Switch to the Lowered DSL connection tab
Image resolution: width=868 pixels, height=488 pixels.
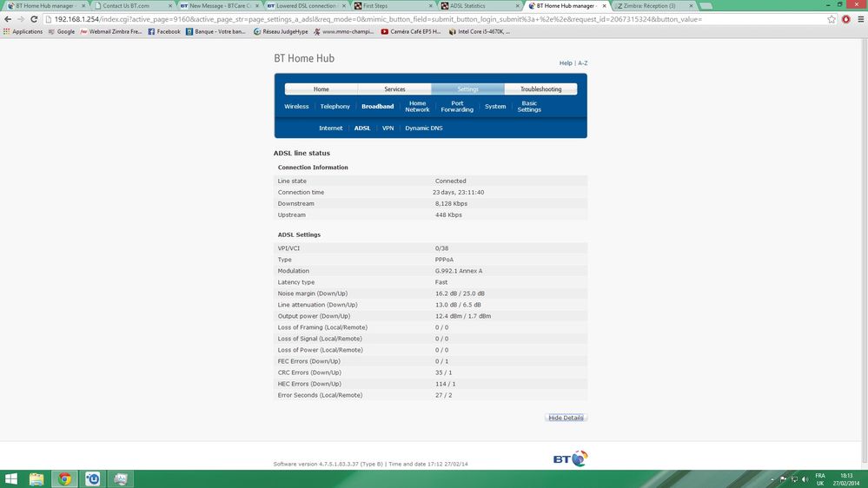point(306,5)
